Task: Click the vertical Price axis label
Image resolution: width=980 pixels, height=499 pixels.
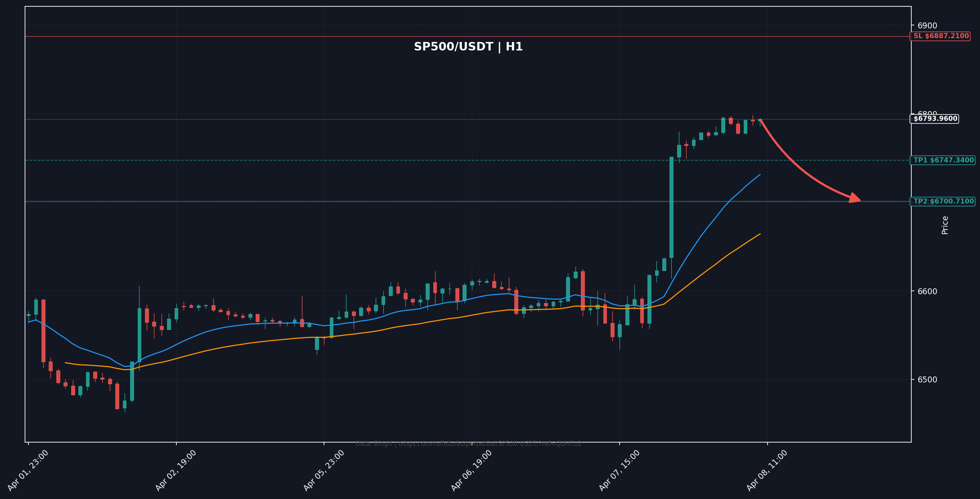Action: pos(945,225)
